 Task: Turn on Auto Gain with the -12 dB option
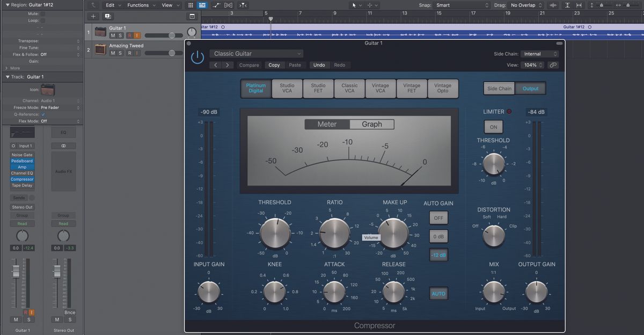(x=438, y=255)
